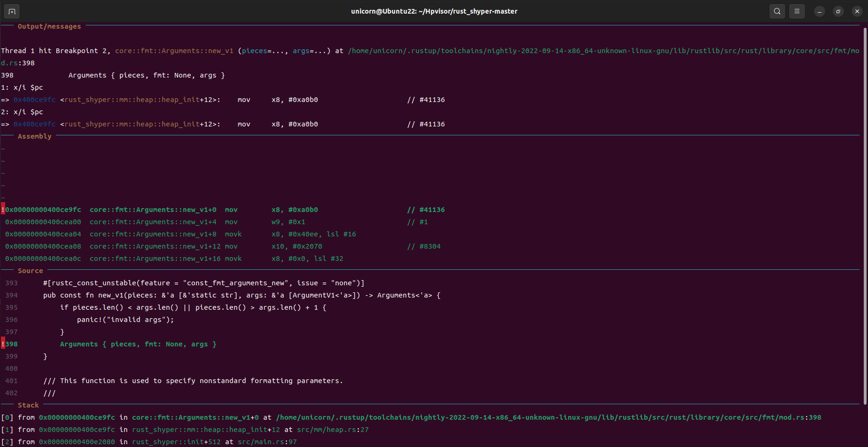868x447 pixels.
Task: Click the rustup toolchain path in breakpoint message
Action: tap(604, 51)
